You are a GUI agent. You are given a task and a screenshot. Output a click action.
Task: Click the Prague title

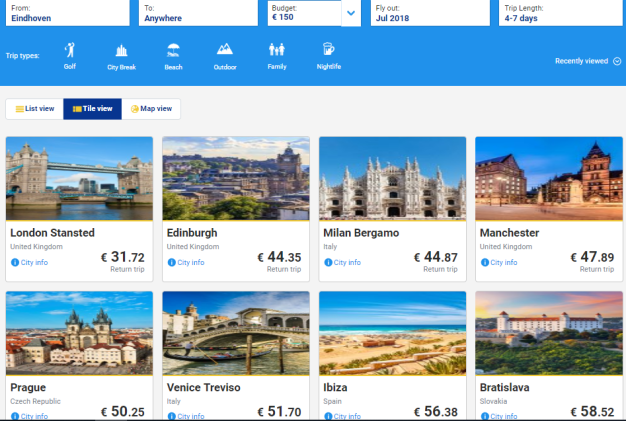pyautogui.click(x=28, y=387)
